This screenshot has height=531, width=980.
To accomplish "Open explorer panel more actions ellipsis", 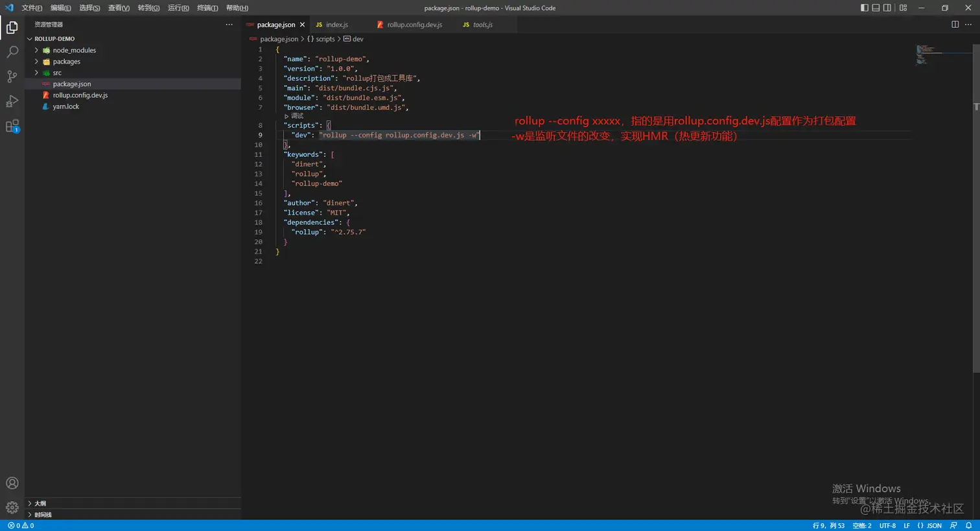I will pos(229,25).
